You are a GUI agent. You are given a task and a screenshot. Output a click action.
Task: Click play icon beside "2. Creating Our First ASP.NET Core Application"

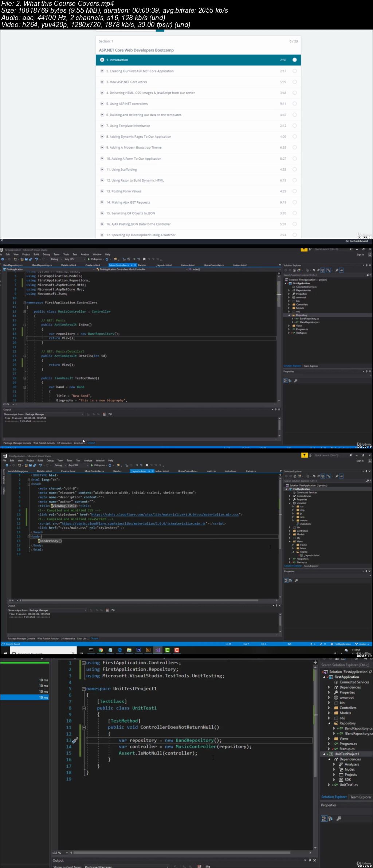[x=102, y=71]
